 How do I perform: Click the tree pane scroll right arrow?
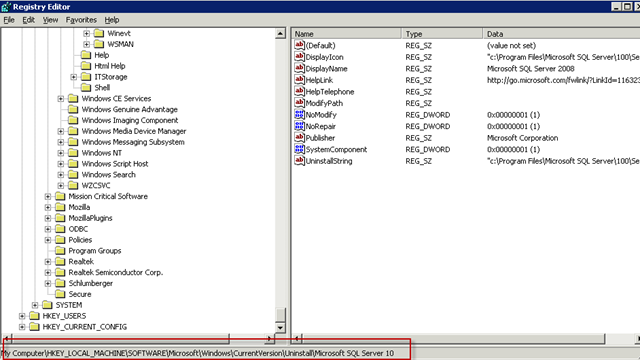pyautogui.click(x=269, y=338)
